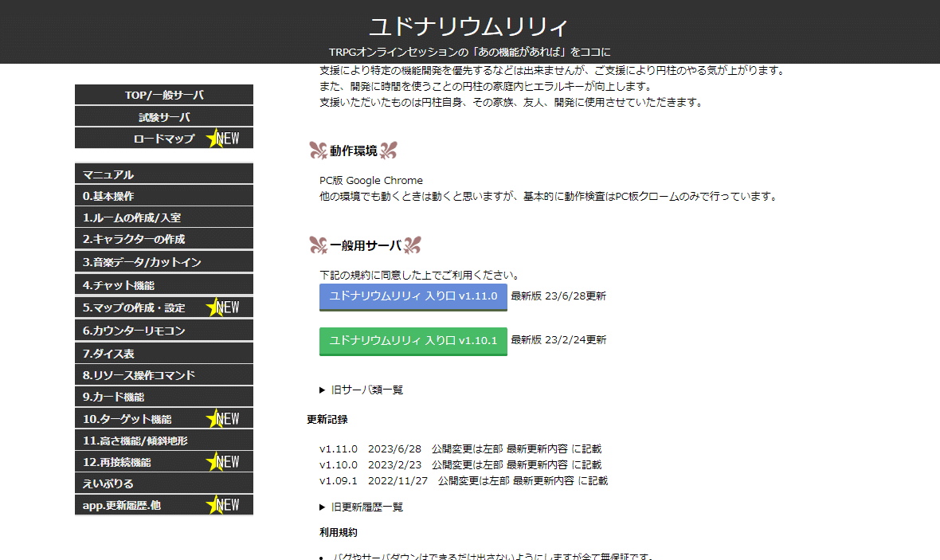Click the ユドナリウムリリィ site title banner
Image resolution: width=940 pixels, height=560 pixels.
pyautogui.click(x=469, y=26)
